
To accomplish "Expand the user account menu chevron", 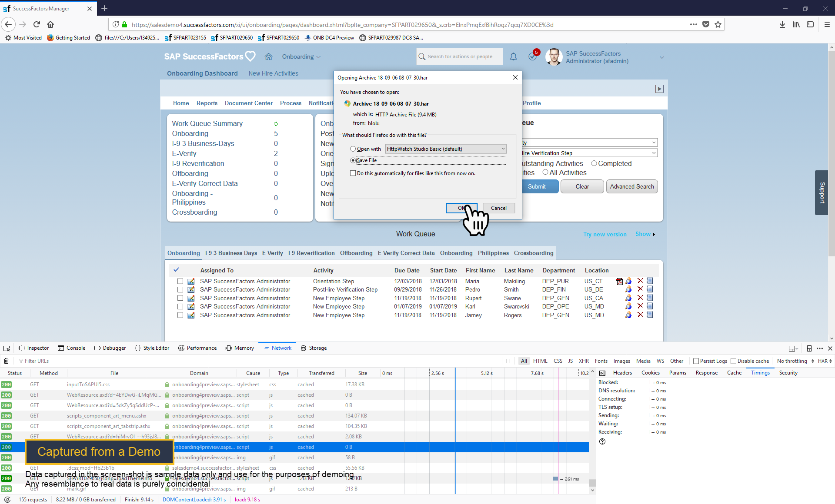I will tap(661, 57).
